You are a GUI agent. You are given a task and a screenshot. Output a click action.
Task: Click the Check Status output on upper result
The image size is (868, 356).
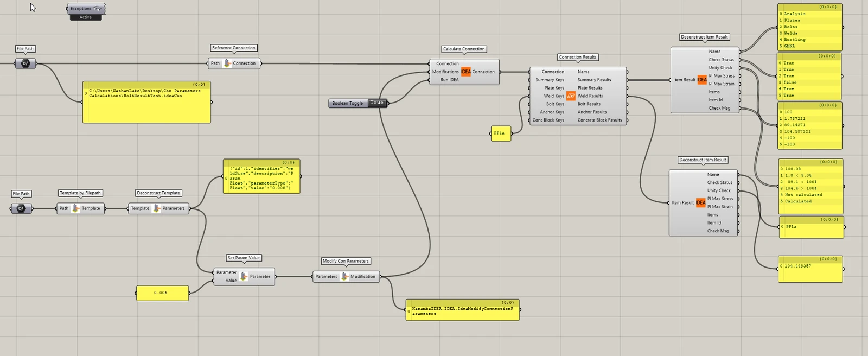pyautogui.click(x=721, y=60)
